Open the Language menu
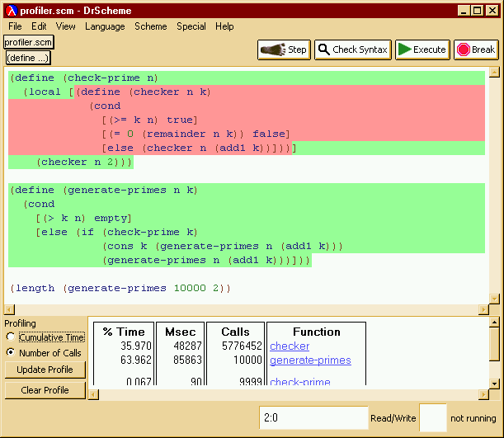 105,26
